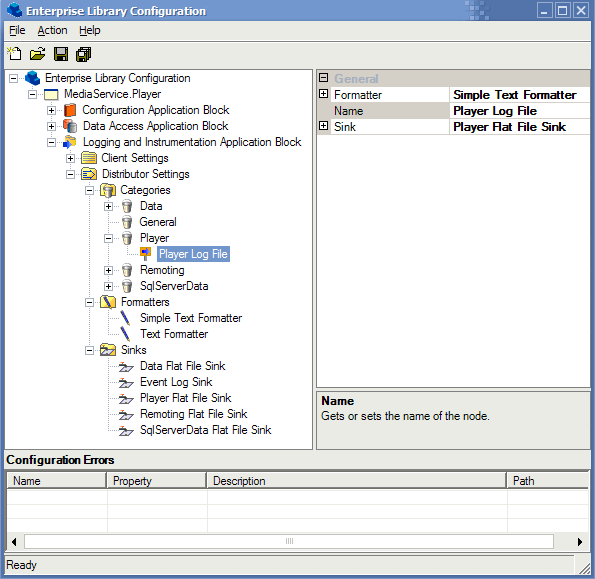
Task: Click the Description column header
Action: (357, 481)
